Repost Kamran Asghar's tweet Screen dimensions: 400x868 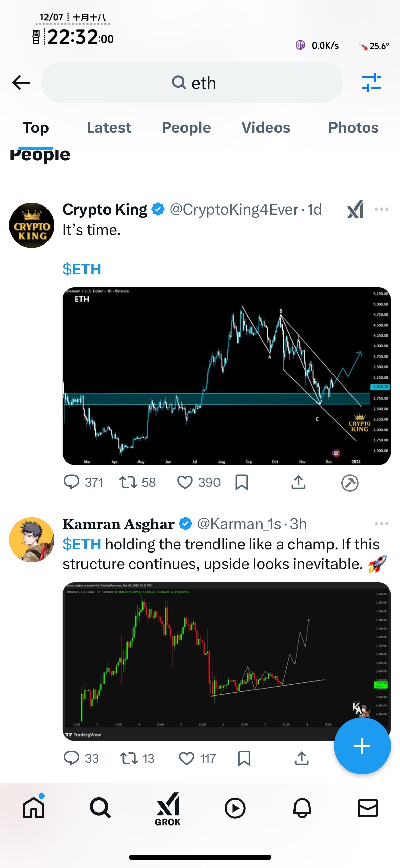click(x=129, y=758)
